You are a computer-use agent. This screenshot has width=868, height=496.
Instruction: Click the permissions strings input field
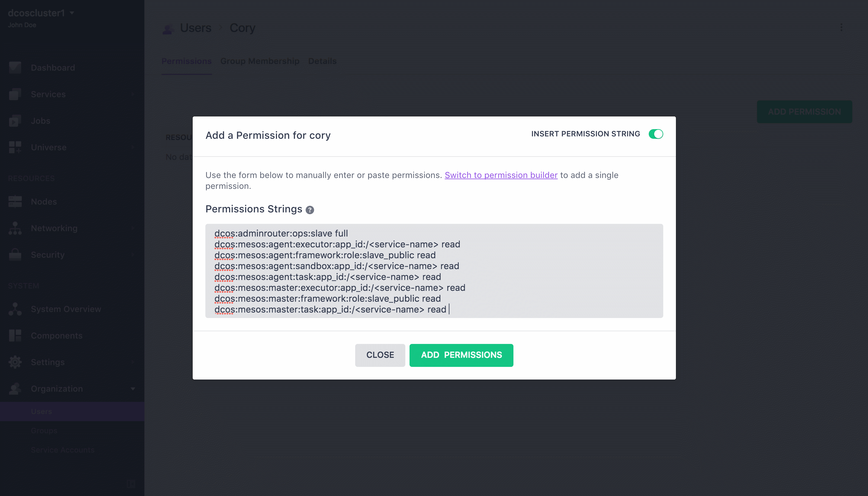(x=434, y=270)
